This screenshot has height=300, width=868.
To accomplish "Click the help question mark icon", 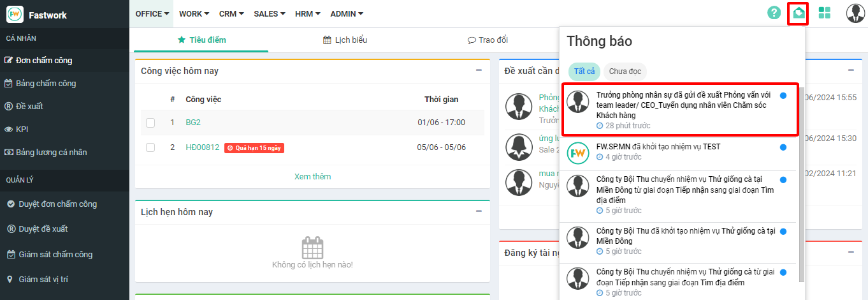I will coord(774,13).
